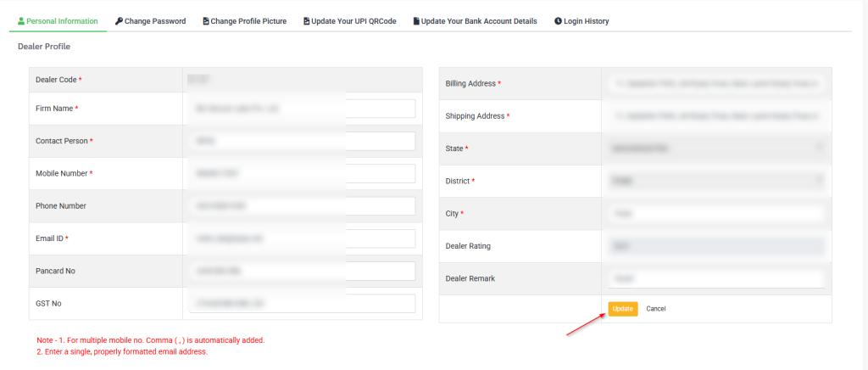
Task: Click the clock icon beside Login History
Action: (558, 21)
